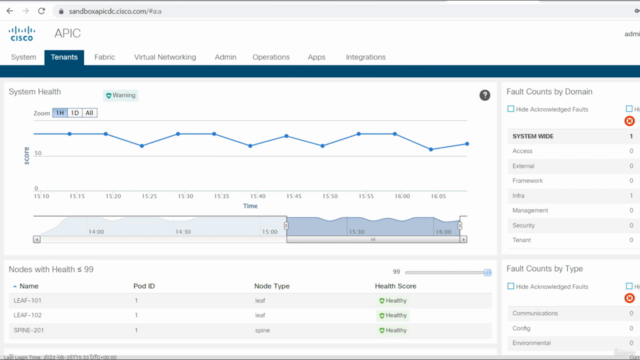Toggle the cut-off checkbox beside the Domain faults checkbox

pos(629,109)
